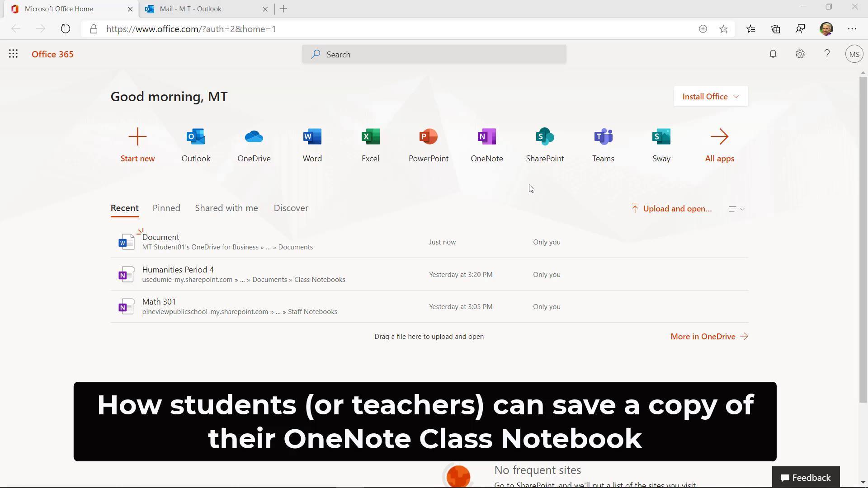Screen dimensions: 868x488
Task: Open the browser Settings and more menu
Action: coord(852,29)
